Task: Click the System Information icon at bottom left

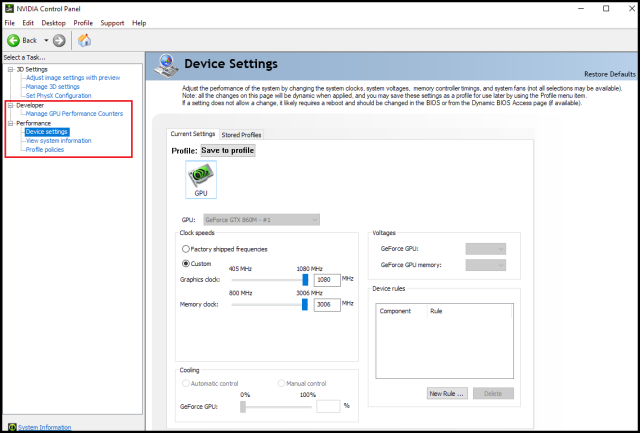Action: [x=12, y=427]
